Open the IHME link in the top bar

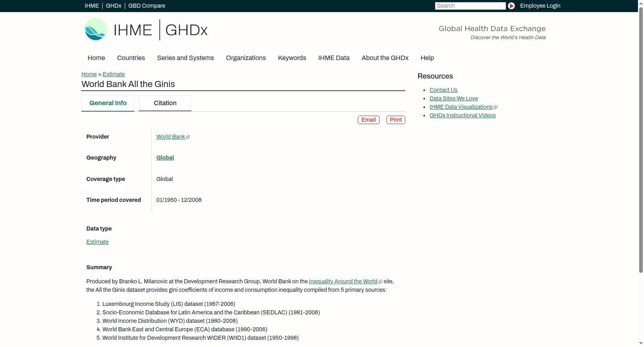(92, 6)
